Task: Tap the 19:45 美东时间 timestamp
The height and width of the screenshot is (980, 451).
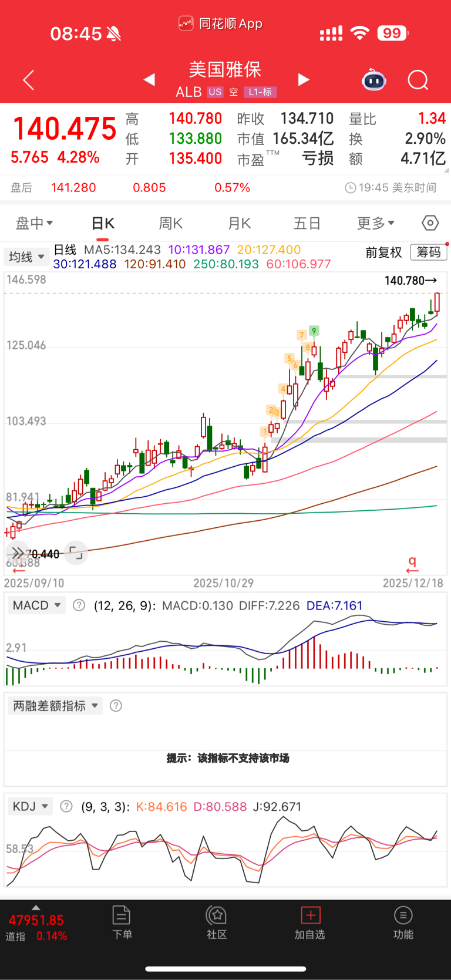Action: [398, 188]
